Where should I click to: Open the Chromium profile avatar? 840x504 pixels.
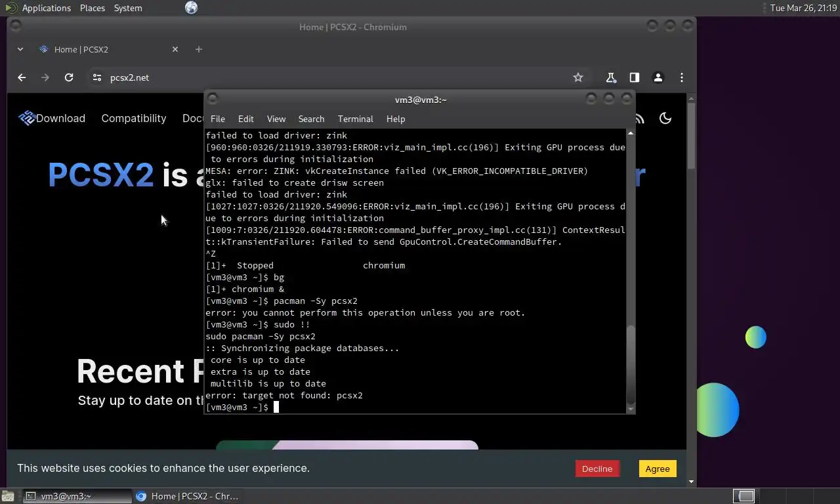pyautogui.click(x=658, y=77)
